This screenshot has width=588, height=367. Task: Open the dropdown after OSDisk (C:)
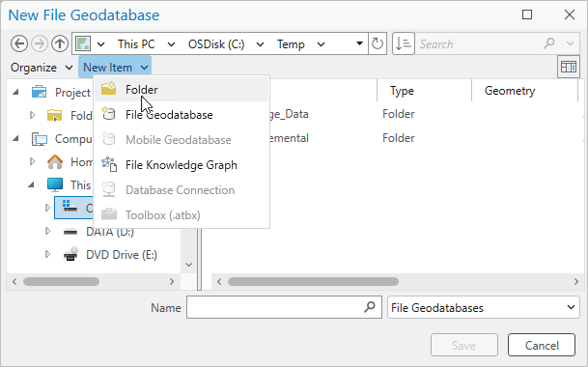260,44
